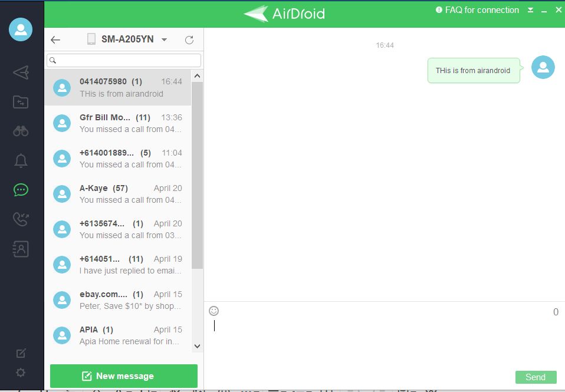Image resolution: width=565 pixels, height=392 pixels.
Task: Click the sender avatar next to chat bubble
Action: (x=543, y=67)
